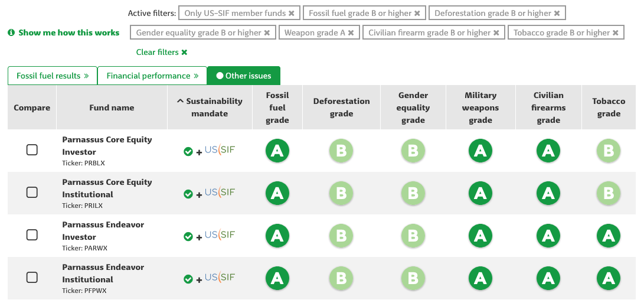Viewport: 644px width, 303px height.
Task: Check compare box for Parnassus Core Equity Institutional
Action: pyautogui.click(x=32, y=192)
